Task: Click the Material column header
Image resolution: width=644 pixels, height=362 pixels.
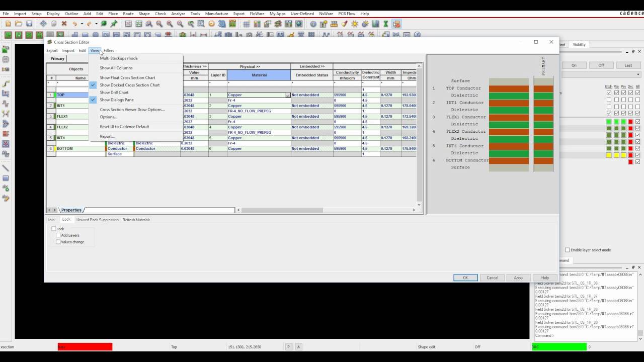Action: point(259,75)
